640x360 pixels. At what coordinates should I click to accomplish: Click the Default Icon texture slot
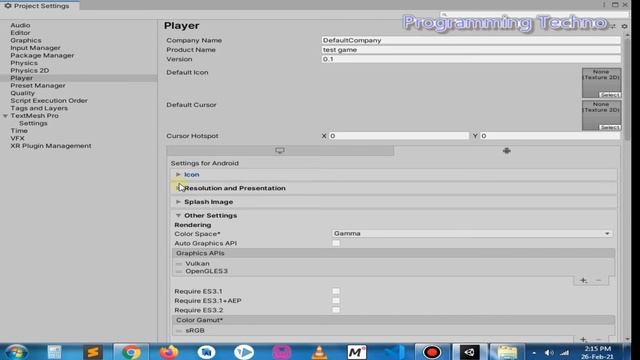602,83
